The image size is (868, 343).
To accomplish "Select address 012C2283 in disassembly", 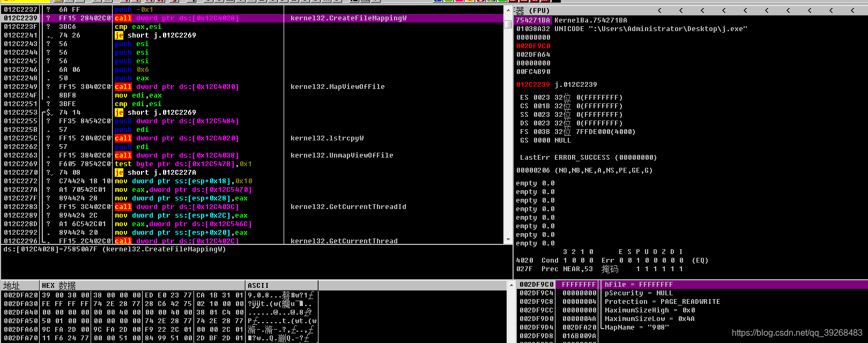I will coord(20,207).
